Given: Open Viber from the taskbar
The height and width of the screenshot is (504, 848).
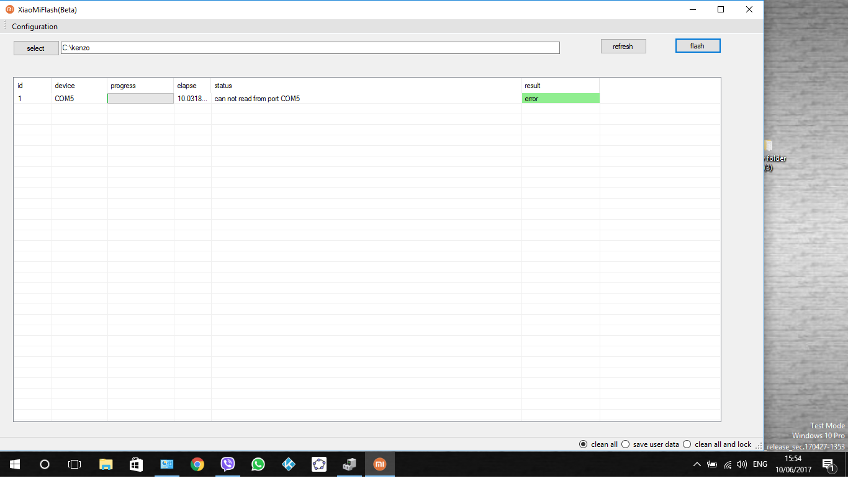Looking at the screenshot, I should click(228, 464).
